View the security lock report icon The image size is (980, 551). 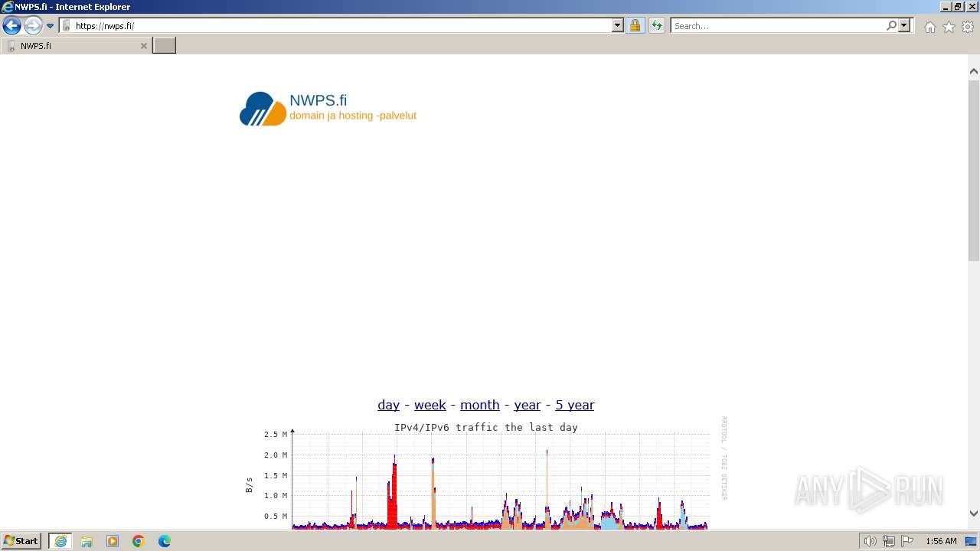click(x=635, y=25)
